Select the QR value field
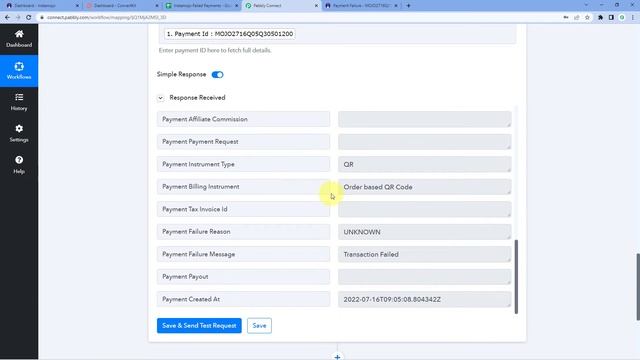This screenshot has width=640, height=360. point(424,164)
